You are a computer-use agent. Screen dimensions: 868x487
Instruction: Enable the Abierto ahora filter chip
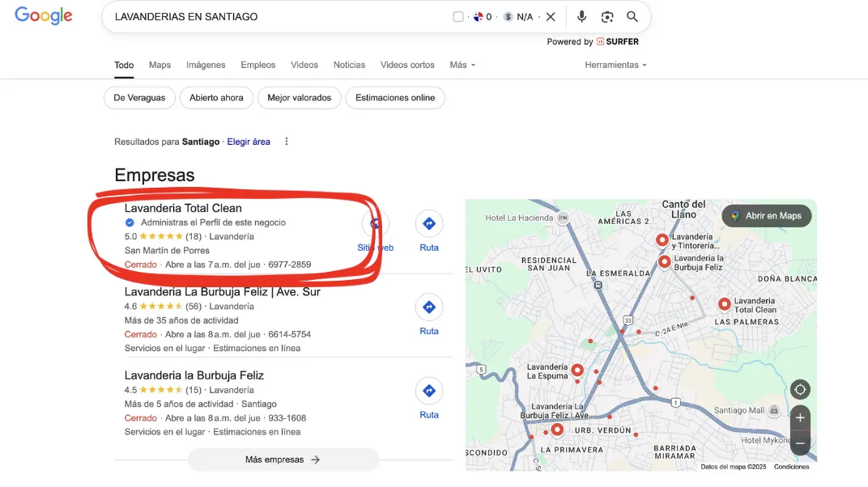coord(216,98)
